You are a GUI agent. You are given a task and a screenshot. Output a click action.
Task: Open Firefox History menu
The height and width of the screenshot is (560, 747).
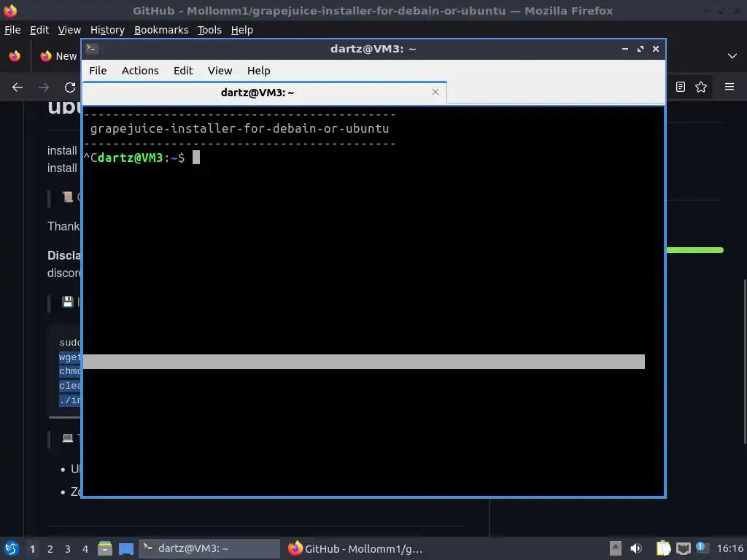pyautogui.click(x=107, y=30)
